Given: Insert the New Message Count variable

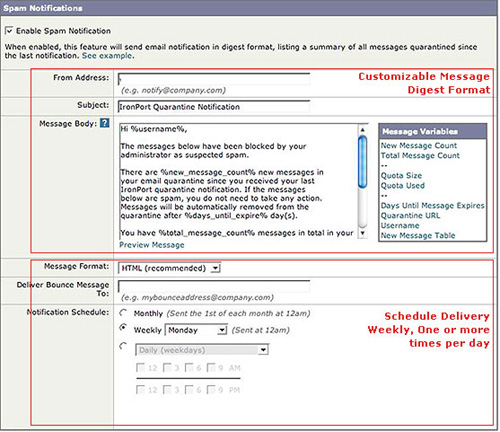Looking at the screenshot, I should click(x=419, y=146).
